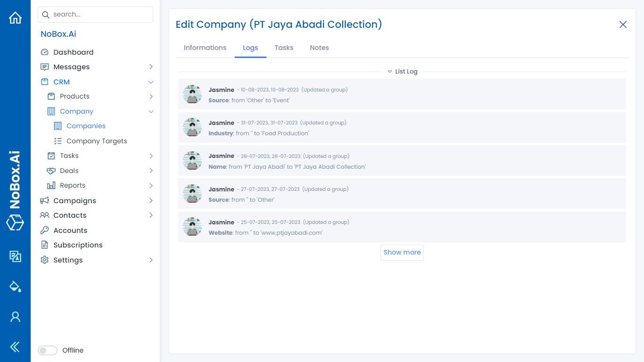Click the home icon in left rail
644x362 pixels.
click(x=15, y=18)
